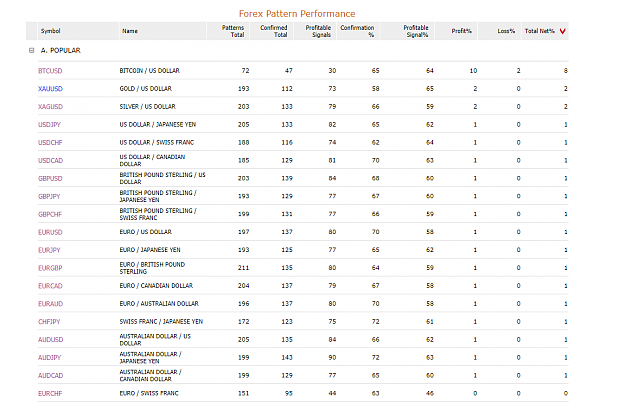Screen dimensions: 625x404
Task: Open the EURUSD symbol link
Action: (x=50, y=232)
